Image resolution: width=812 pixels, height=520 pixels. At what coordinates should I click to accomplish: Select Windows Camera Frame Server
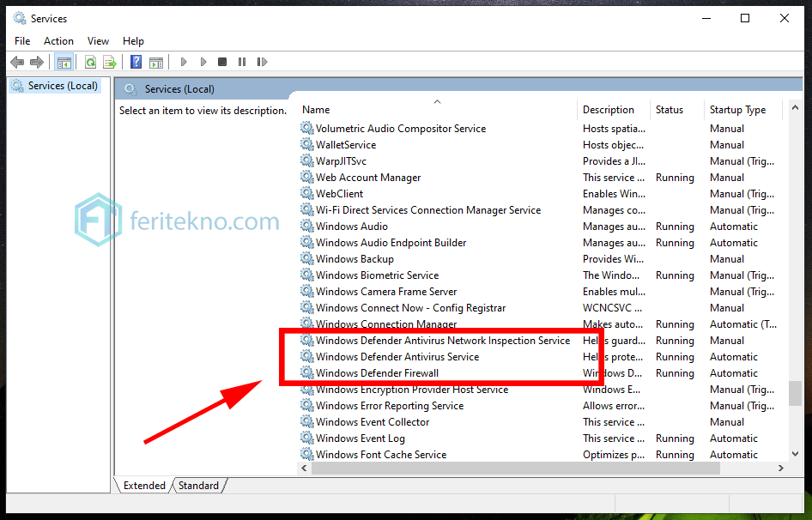(386, 292)
